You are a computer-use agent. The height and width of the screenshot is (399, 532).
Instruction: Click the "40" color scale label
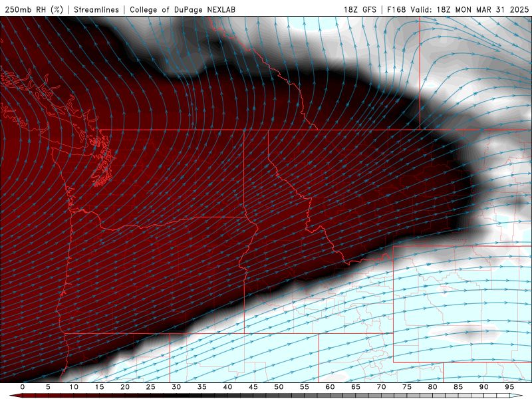(x=227, y=387)
